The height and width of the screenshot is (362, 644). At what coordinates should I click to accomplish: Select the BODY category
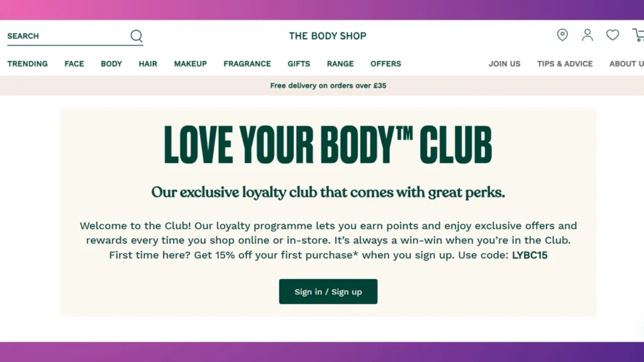coord(111,63)
